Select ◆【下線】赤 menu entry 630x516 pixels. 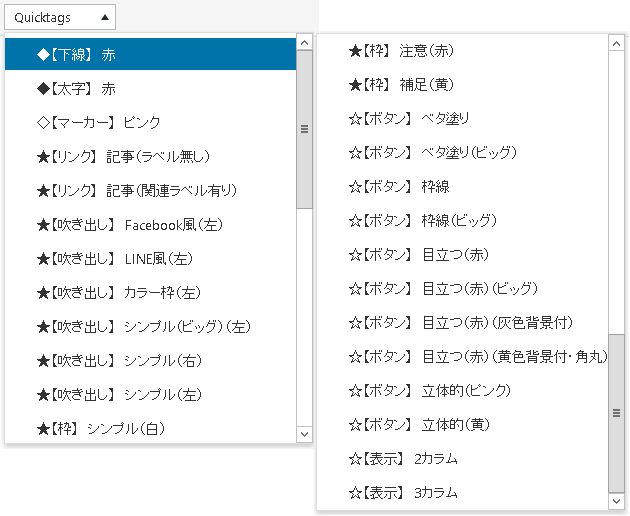[x=151, y=54]
